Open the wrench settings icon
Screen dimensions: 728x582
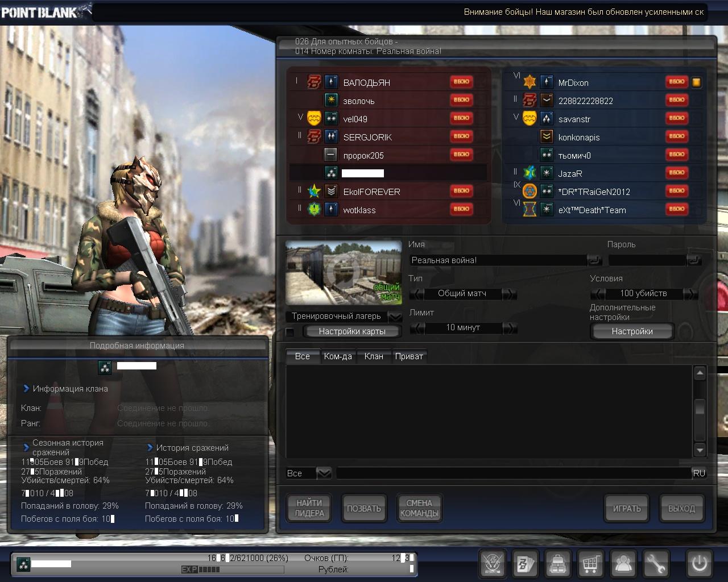point(656,564)
